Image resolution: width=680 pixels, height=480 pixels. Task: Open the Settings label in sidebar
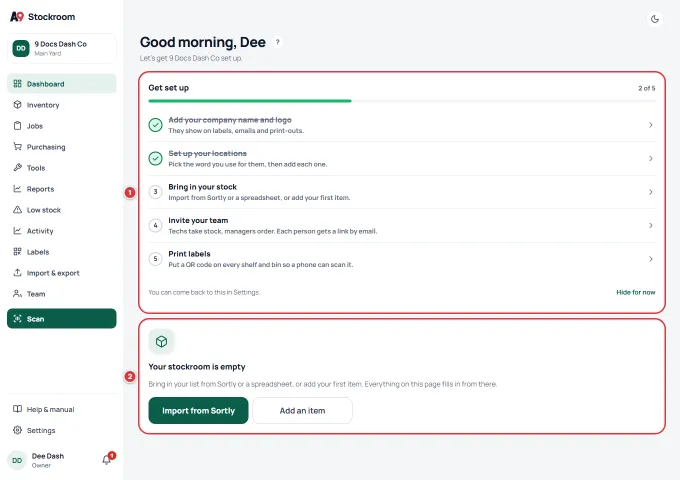click(41, 431)
